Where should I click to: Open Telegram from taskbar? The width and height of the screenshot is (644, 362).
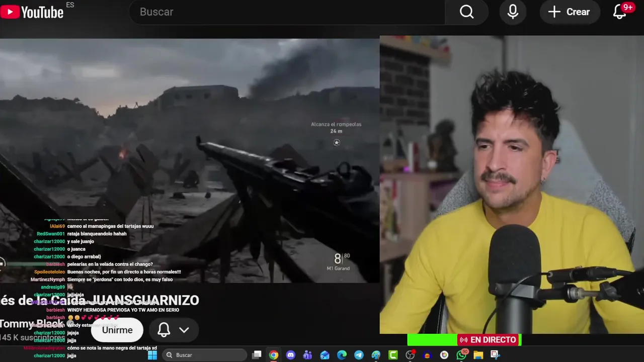click(x=359, y=355)
